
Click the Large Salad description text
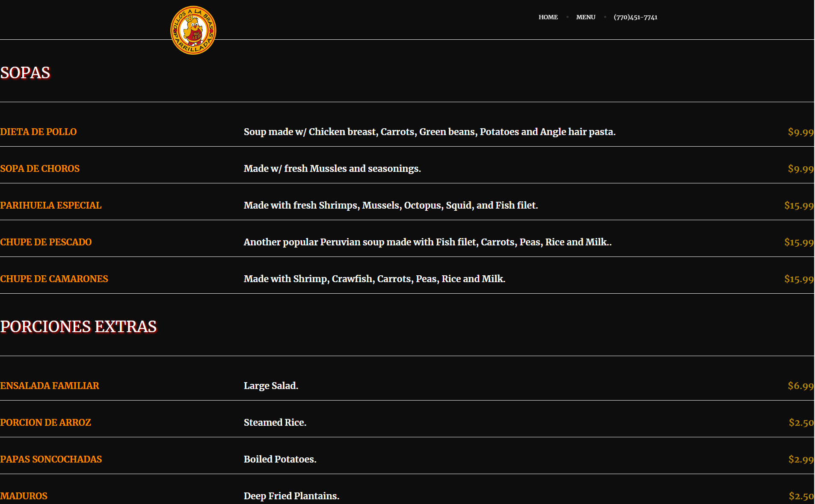tap(271, 386)
